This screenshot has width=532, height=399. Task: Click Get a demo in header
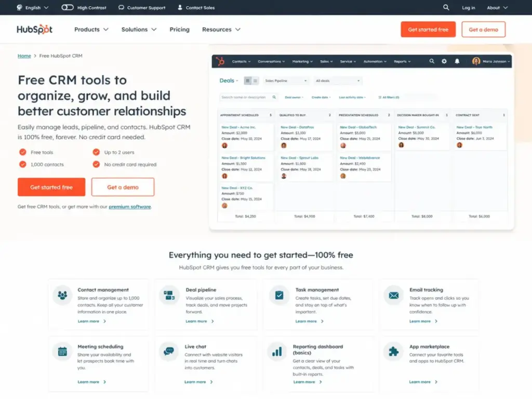(x=483, y=30)
